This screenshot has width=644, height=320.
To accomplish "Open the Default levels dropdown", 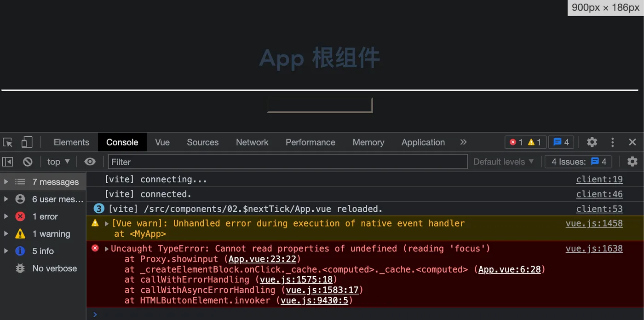I will click(x=504, y=162).
